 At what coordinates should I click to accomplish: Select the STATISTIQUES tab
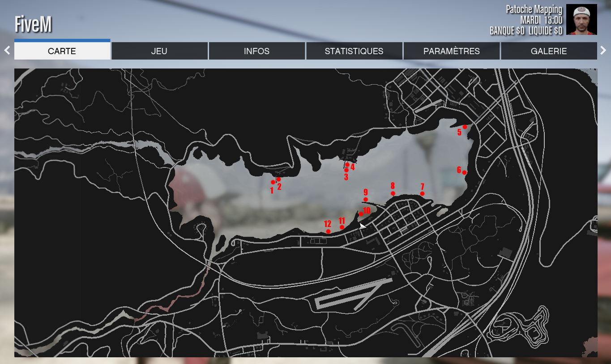[x=354, y=51]
